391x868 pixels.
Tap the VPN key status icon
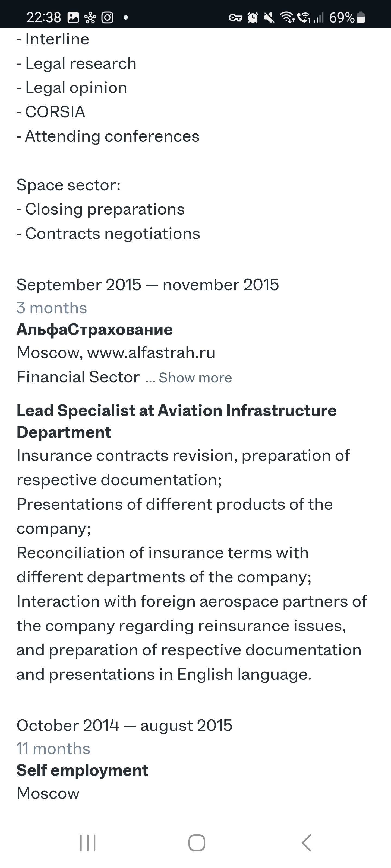click(x=235, y=18)
